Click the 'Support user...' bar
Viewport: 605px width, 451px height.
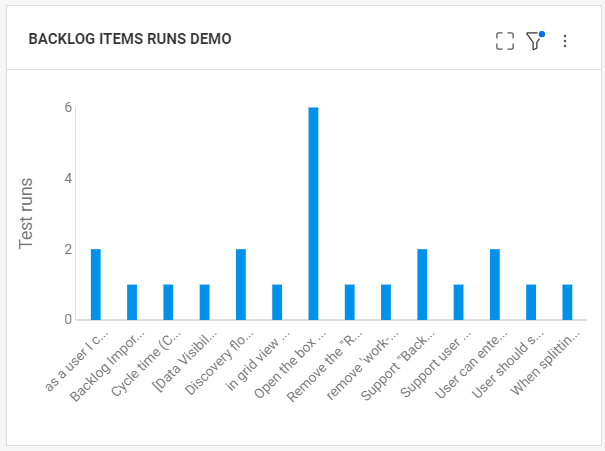pyautogui.click(x=458, y=302)
